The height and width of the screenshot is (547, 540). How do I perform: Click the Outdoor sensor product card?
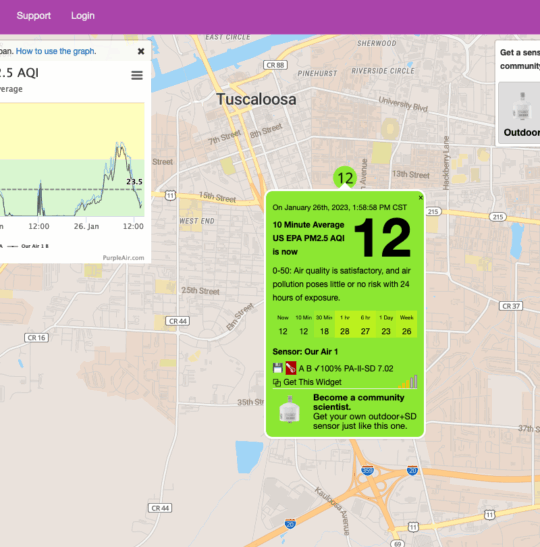(519, 113)
